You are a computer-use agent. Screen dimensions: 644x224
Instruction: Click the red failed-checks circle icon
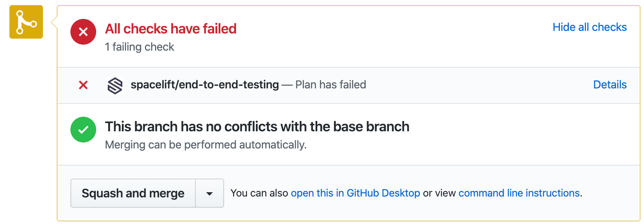83,32
